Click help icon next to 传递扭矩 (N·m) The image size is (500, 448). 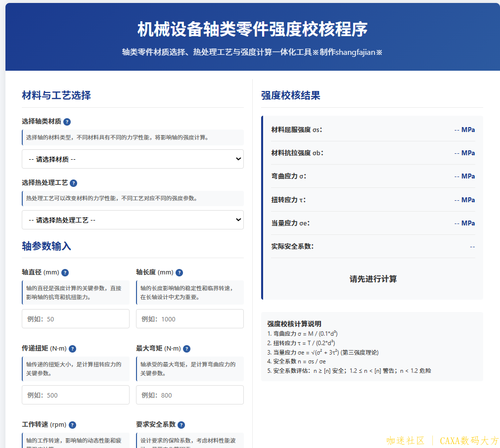73,349
